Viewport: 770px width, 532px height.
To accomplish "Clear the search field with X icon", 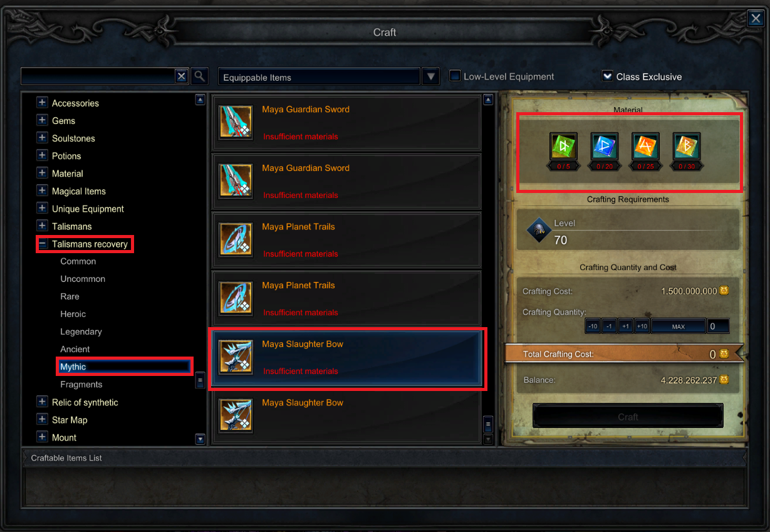I will tap(181, 76).
